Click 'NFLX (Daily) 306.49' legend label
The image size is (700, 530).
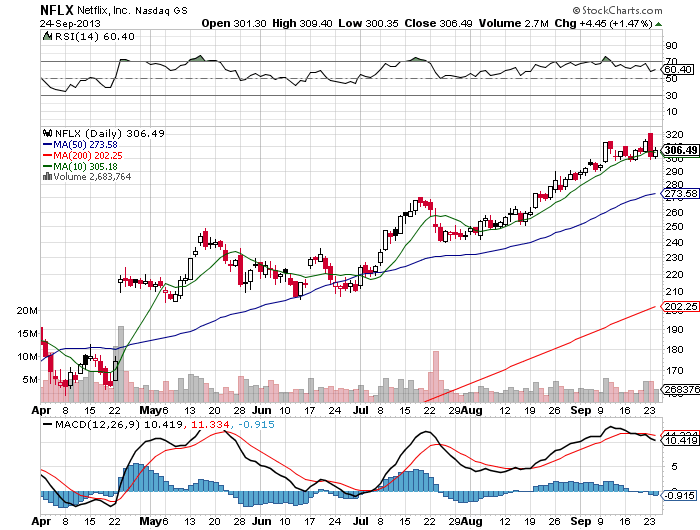tap(110, 133)
